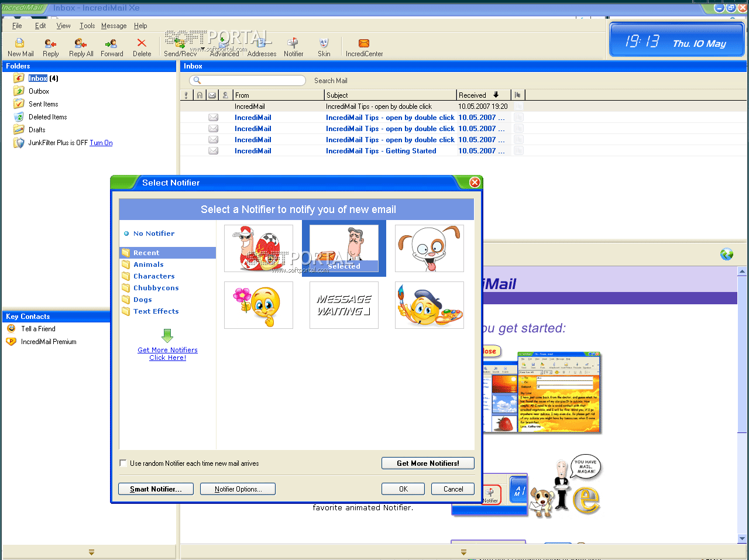Screen dimensions: 749x560
Task: Open the Help menu
Action: 140,26
